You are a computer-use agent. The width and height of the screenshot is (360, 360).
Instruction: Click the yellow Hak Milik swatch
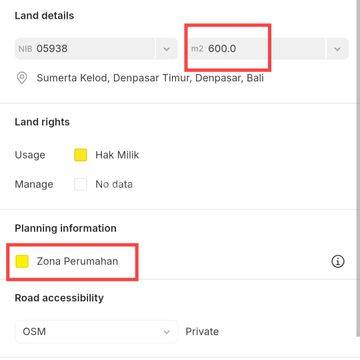click(x=81, y=155)
